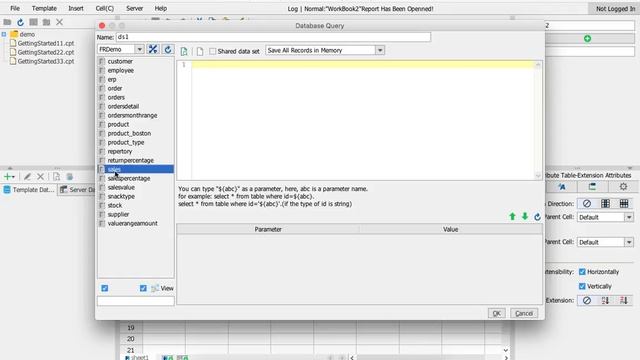Select ascending sort icon in Extension row
Viewport: 640px width, 360px height.
(x=605, y=300)
